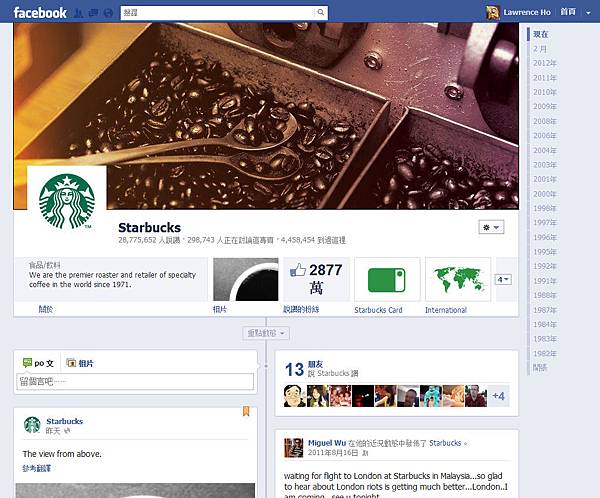
Task: Jump to 1987 on the timeline
Action: click(x=545, y=310)
